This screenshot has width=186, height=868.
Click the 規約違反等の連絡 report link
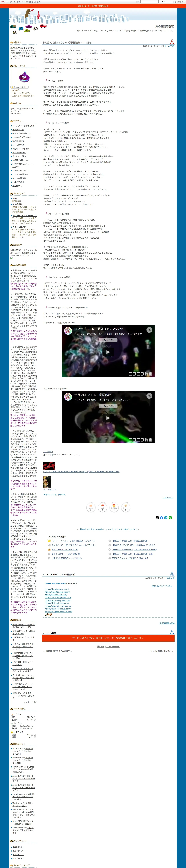pos(167,623)
